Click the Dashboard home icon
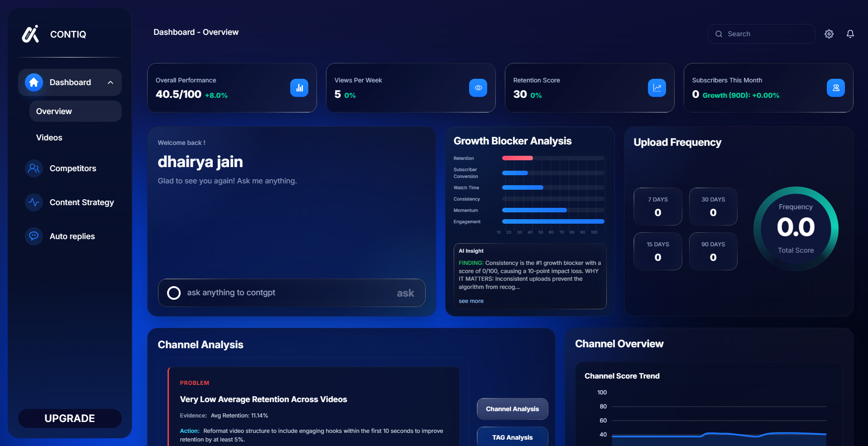This screenshot has height=446, width=868. point(34,82)
